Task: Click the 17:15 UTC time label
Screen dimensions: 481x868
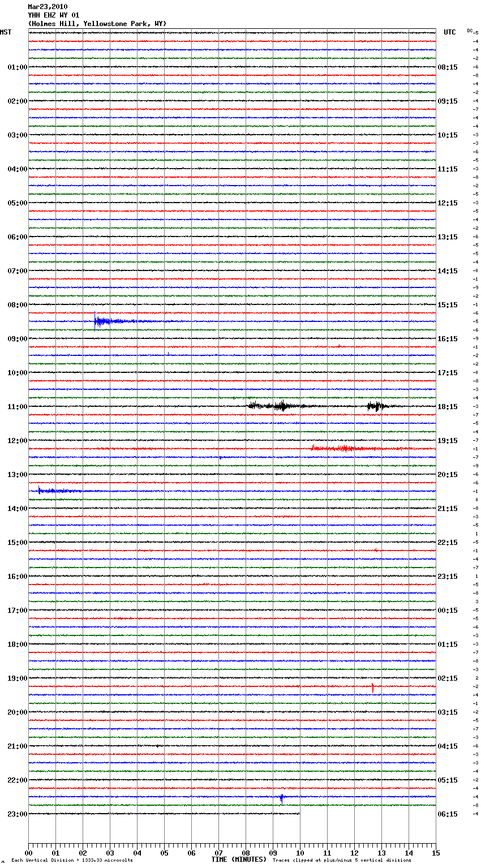Action: tap(448, 373)
